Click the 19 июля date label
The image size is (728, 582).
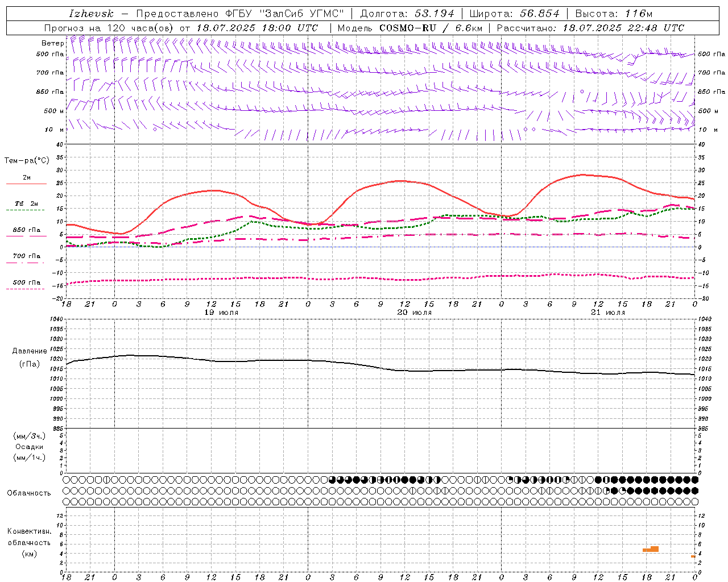pyautogui.click(x=222, y=313)
